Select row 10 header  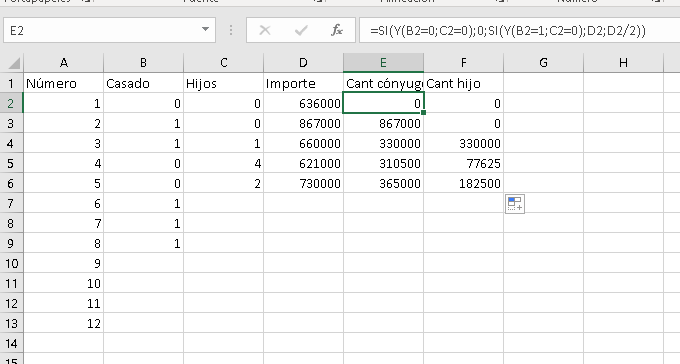click(12, 263)
